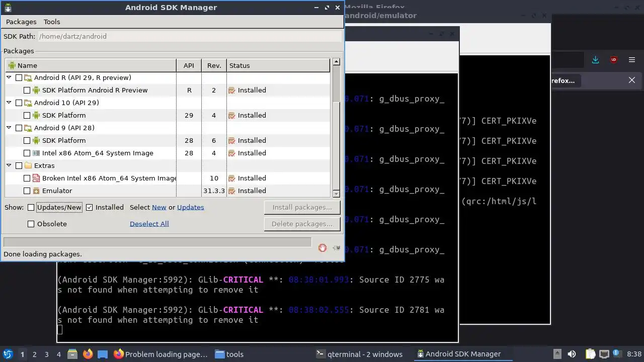Image resolution: width=644 pixels, height=362 pixels.
Task: Open the volume speaker icon in the system tray
Action: (x=572, y=354)
